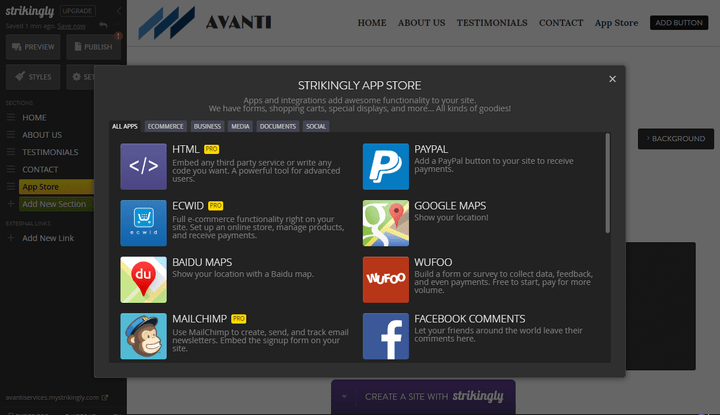Click CONTACT in site navigation
Screen dimensions: 720x415
tap(561, 22)
